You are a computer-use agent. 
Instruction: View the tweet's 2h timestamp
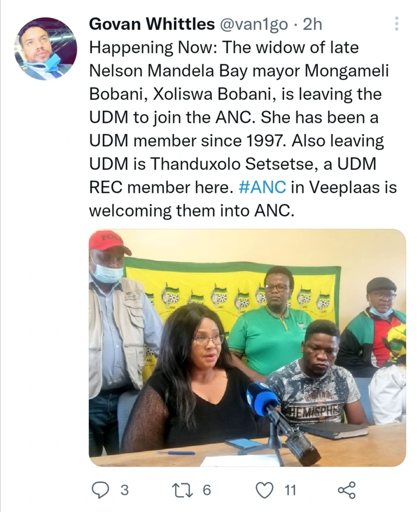click(313, 24)
